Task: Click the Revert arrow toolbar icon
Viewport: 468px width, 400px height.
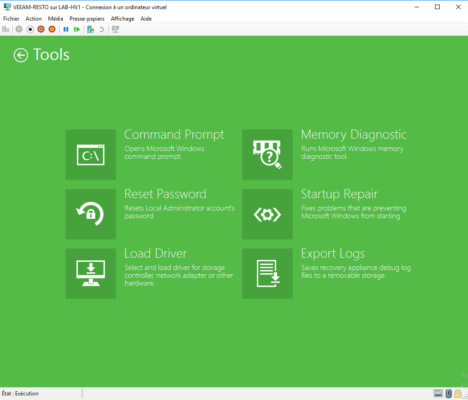Action: 102,29
